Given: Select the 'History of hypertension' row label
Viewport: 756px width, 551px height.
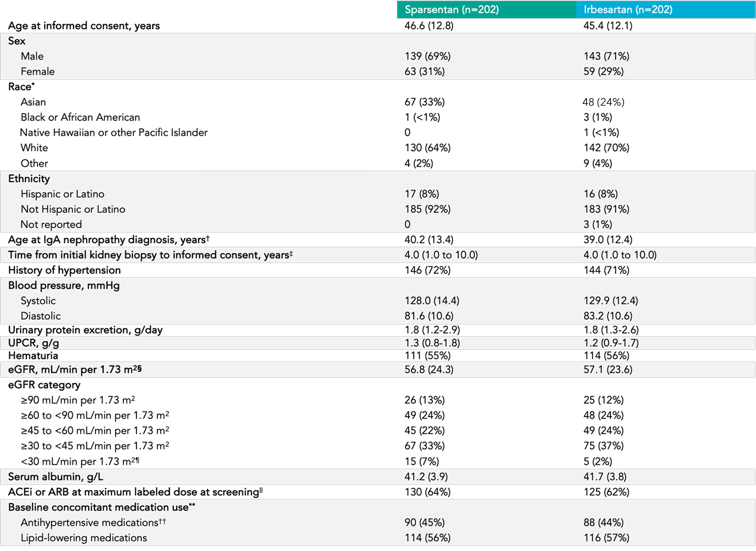Looking at the screenshot, I should (x=64, y=270).
